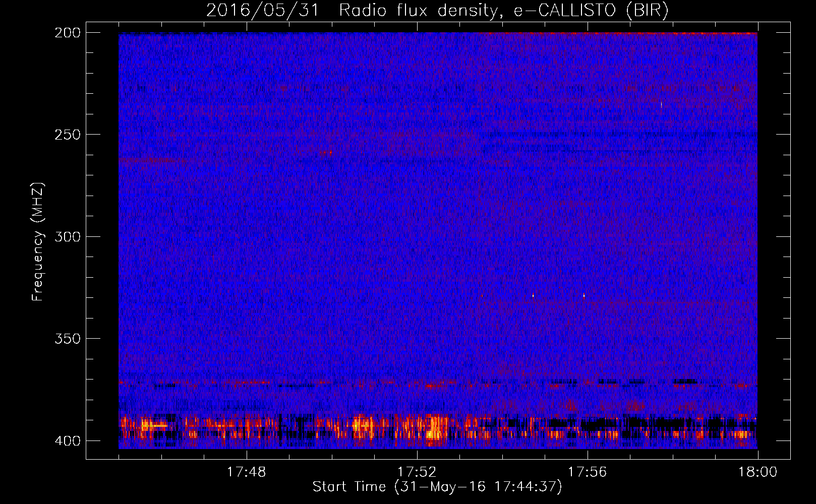
Task: Click the 17:52 time tick label
Action: point(417,472)
